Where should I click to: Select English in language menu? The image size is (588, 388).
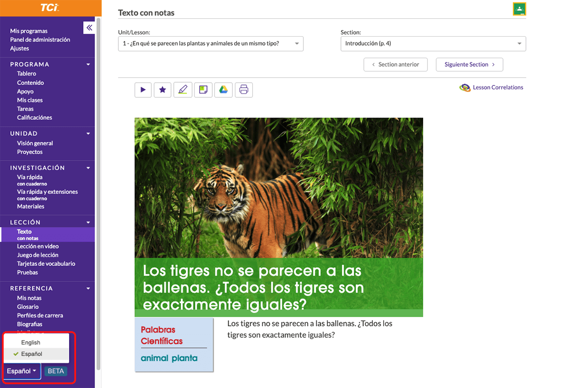tap(31, 342)
